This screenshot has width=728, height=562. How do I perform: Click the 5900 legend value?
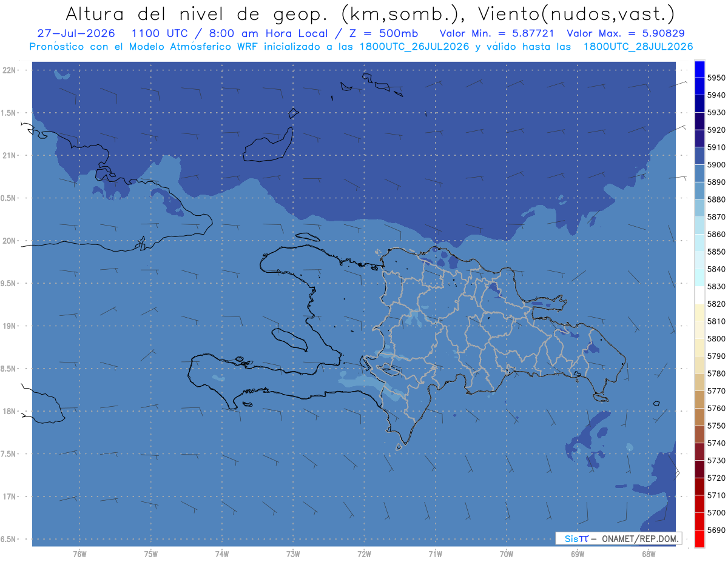(716, 165)
